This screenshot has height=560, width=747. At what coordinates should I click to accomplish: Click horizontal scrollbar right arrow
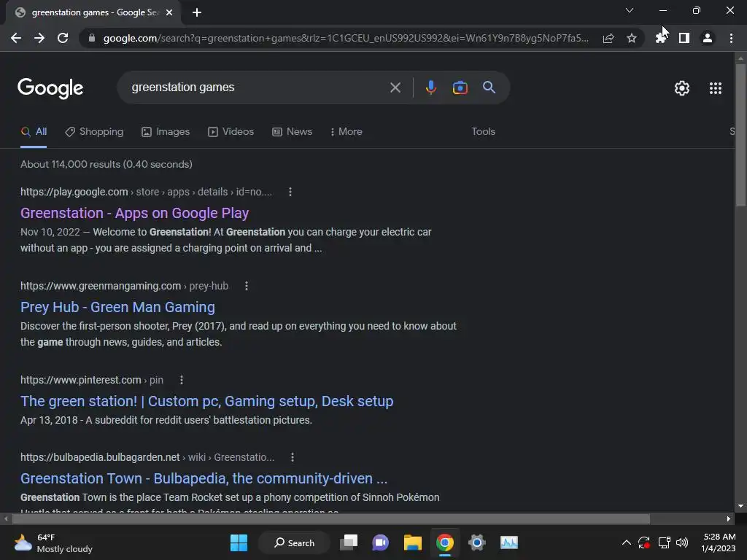click(x=729, y=518)
